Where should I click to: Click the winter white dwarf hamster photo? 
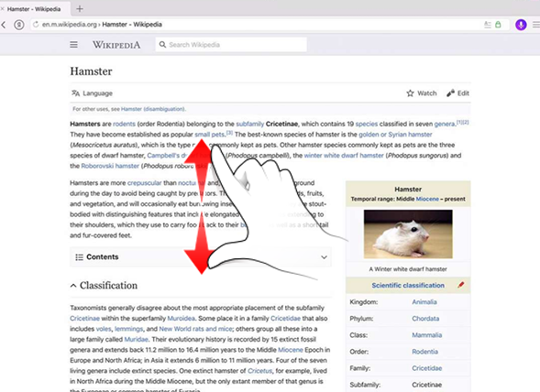408,234
